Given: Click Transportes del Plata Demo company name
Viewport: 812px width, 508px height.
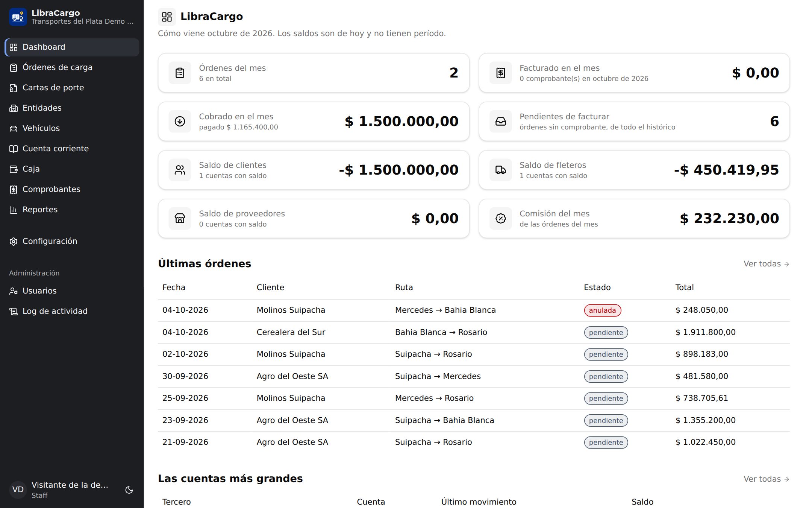Looking at the screenshot, I should 82,21.
